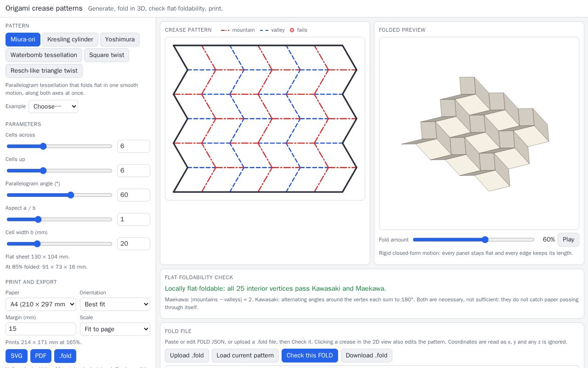Click the 3D folded preview model
Viewport: 588px width, 368px height.
tap(475, 134)
